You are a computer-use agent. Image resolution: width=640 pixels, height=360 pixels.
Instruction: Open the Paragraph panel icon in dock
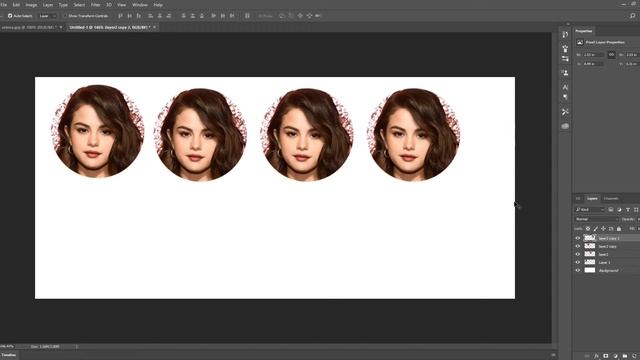[565, 97]
